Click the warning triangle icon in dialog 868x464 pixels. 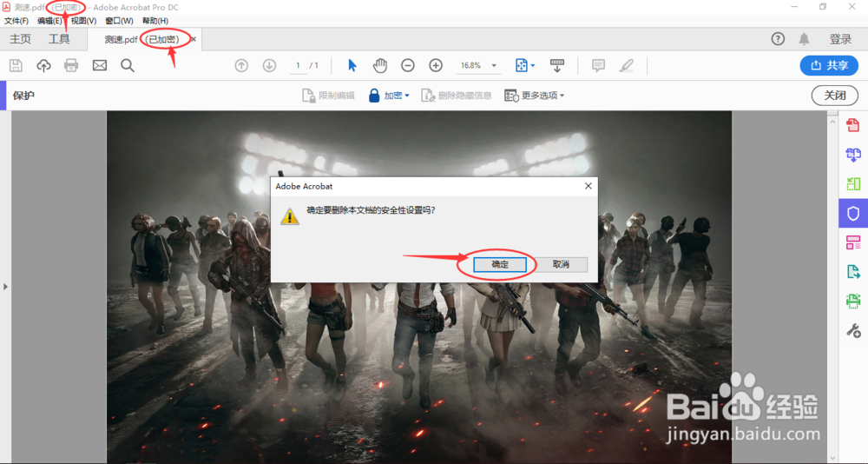[x=290, y=216]
